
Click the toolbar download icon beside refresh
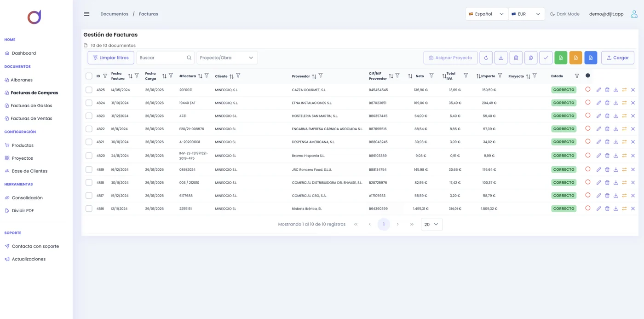click(501, 58)
